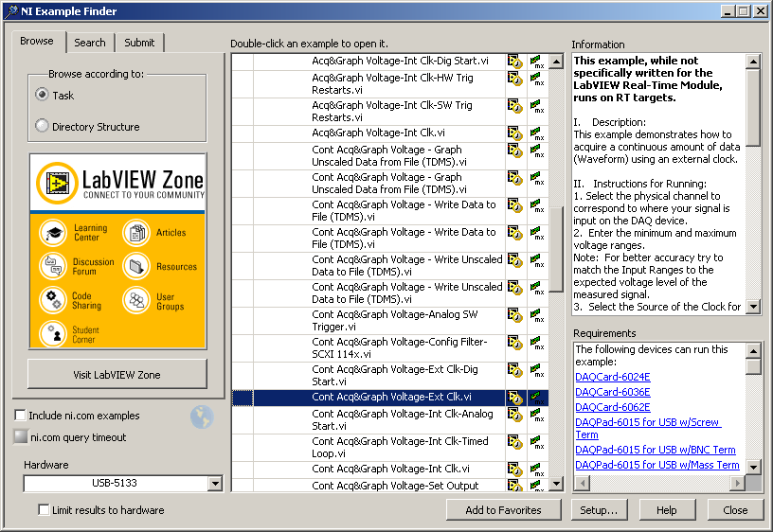Select Cont Acq&Graph Voltage-Ext Clk-Dig Start.vi row
The width and height of the screenshot is (773, 532).
point(390,376)
